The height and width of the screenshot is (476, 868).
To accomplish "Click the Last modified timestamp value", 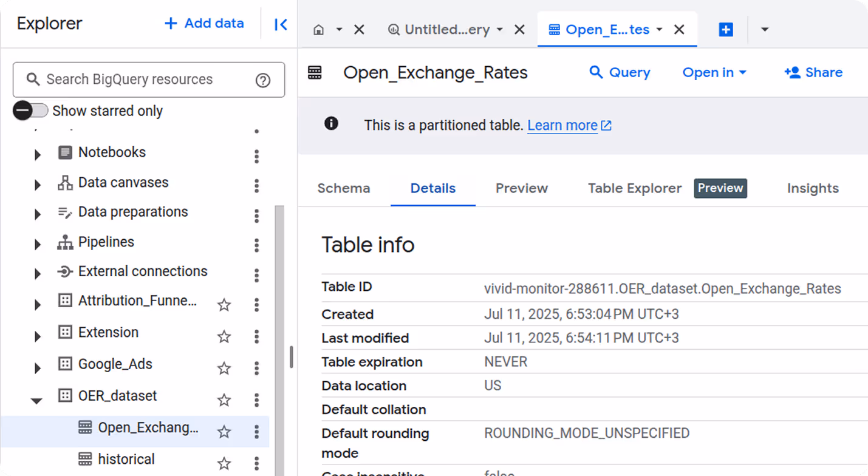I will 581,338.
